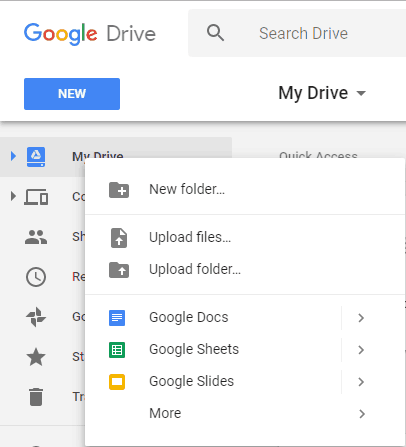
Task: Expand the Google Docs submenu arrow
Action: click(361, 318)
